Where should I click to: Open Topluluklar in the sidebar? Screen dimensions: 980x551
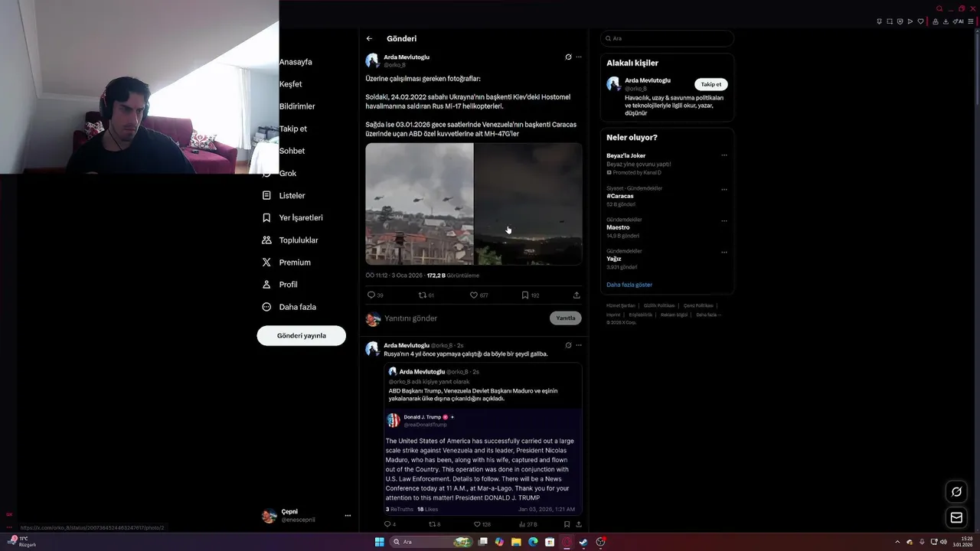[x=289, y=240]
